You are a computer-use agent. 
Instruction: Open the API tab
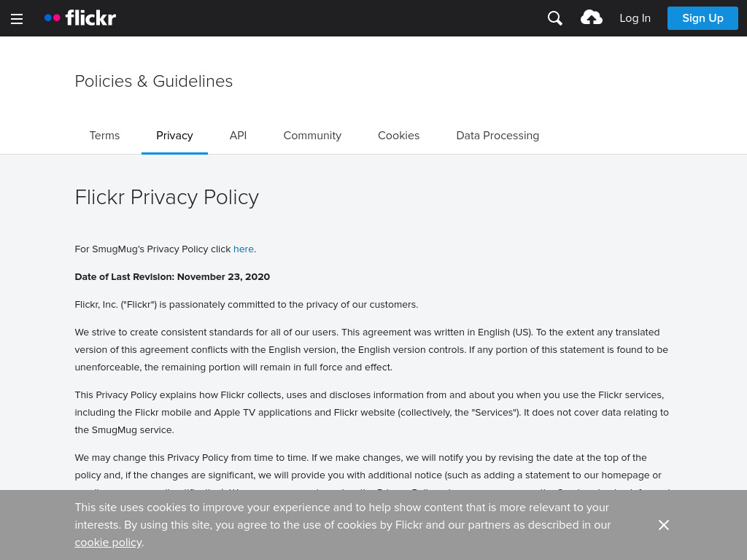239,136
